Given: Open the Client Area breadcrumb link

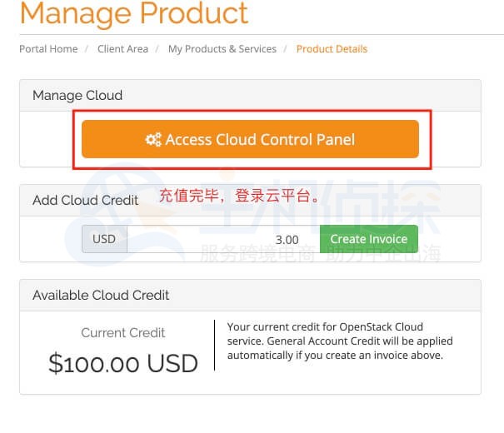Looking at the screenshot, I should pos(122,49).
